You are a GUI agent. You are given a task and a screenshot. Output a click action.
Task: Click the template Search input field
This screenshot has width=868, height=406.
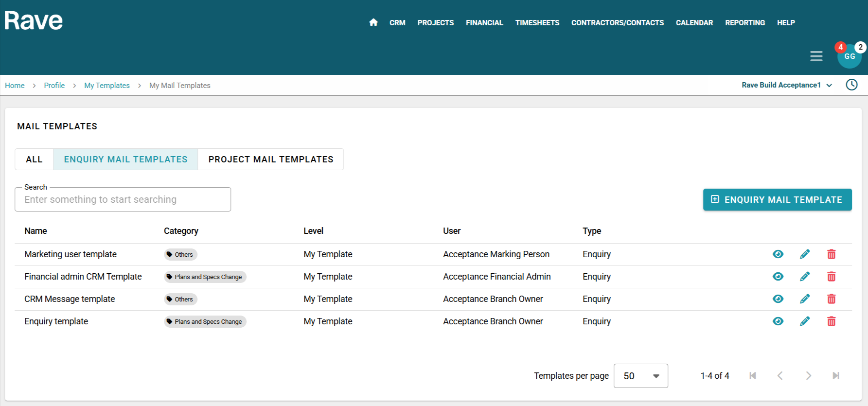[123, 200]
